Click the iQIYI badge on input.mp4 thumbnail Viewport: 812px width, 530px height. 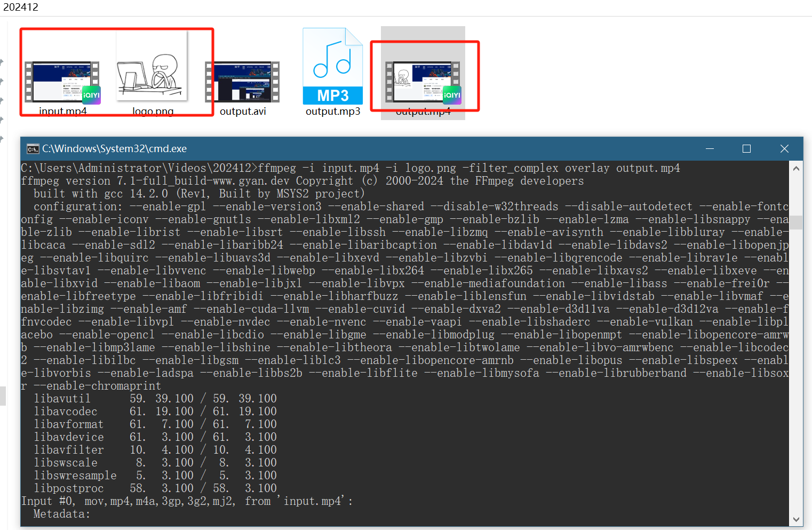[91, 95]
